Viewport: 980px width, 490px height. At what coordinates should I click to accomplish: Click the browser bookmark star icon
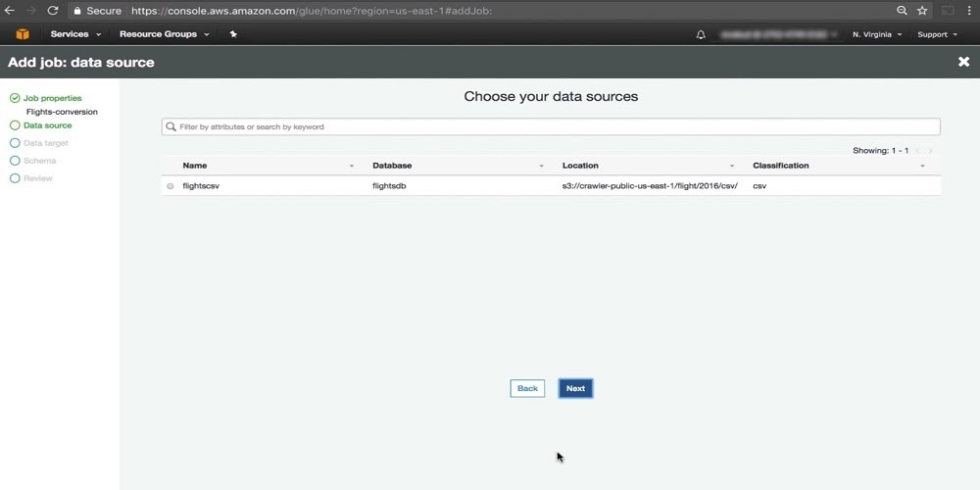(x=922, y=11)
